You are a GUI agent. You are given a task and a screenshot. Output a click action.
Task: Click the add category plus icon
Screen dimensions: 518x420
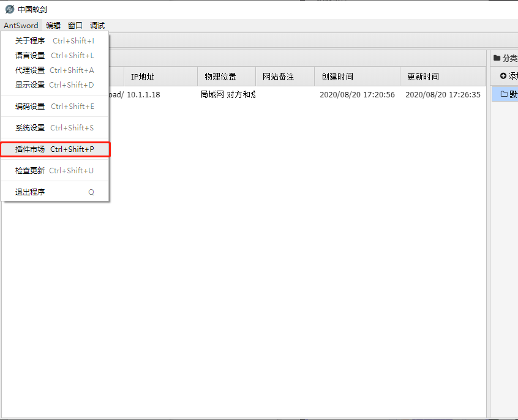click(x=503, y=76)
